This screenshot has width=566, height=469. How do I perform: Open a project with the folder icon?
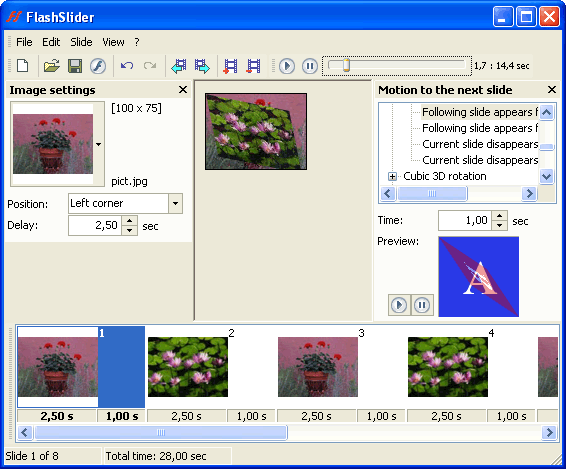pos(52,66)
